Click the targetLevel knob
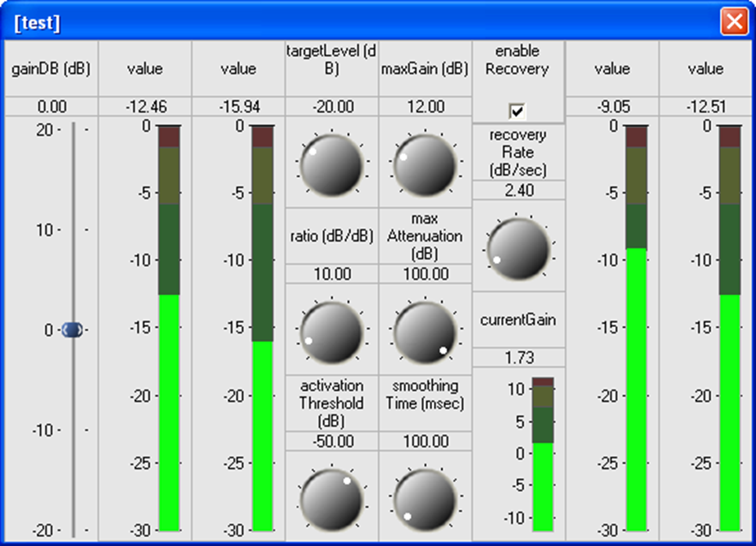The width and height of the screenshot is (756, 546). [x=331, y=162]
